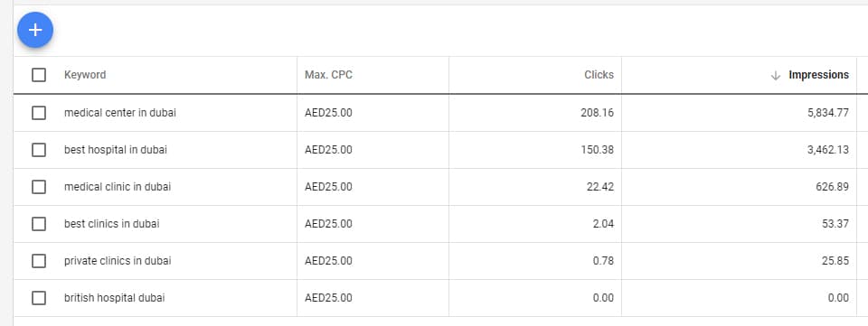Edit Max. CPC for best clinics in dubai

tap(328, 224)
